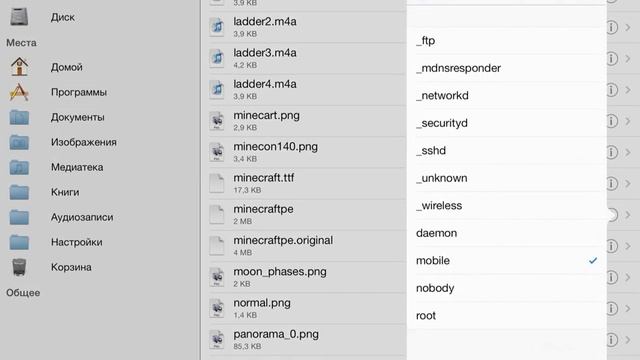The image size is (640, 360).
Task: Show info for ladder4.m4a
Action: [x=611, y=90]
